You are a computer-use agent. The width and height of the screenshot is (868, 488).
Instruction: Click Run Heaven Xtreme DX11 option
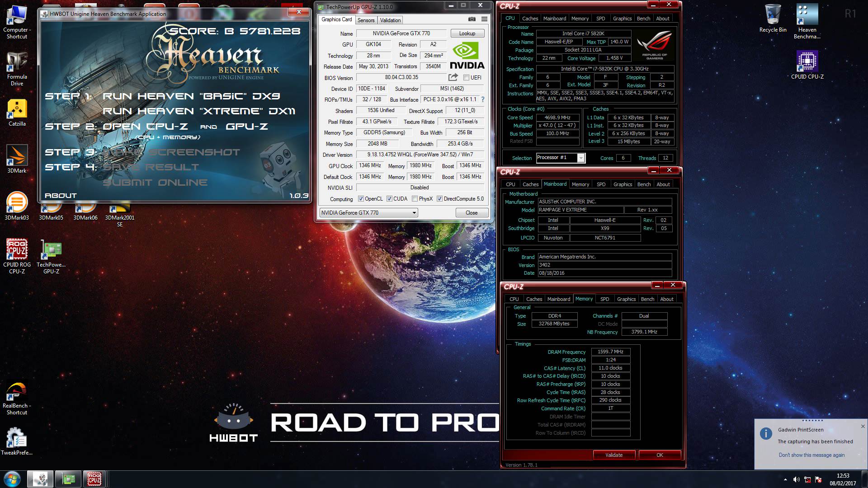pos(199,111)
